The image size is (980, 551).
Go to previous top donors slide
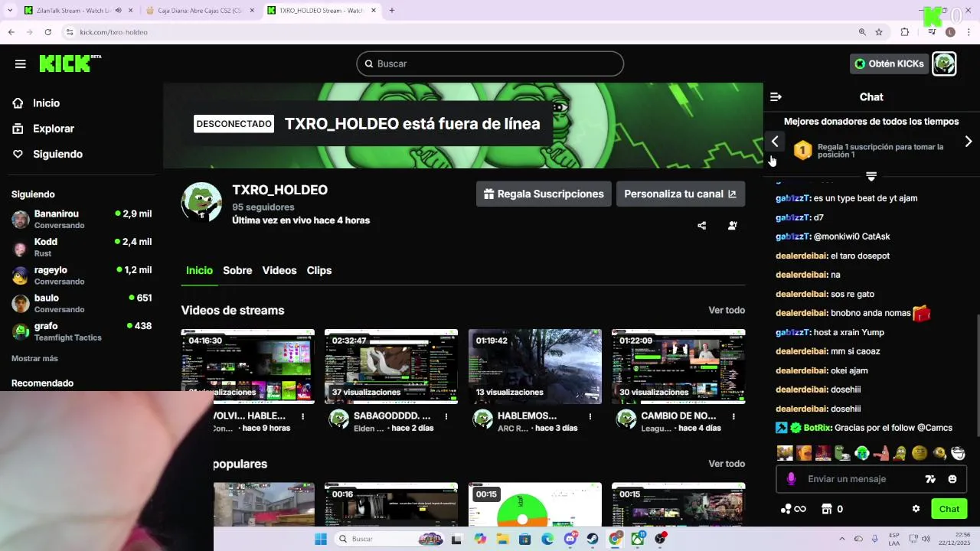[x=775, y=142]
